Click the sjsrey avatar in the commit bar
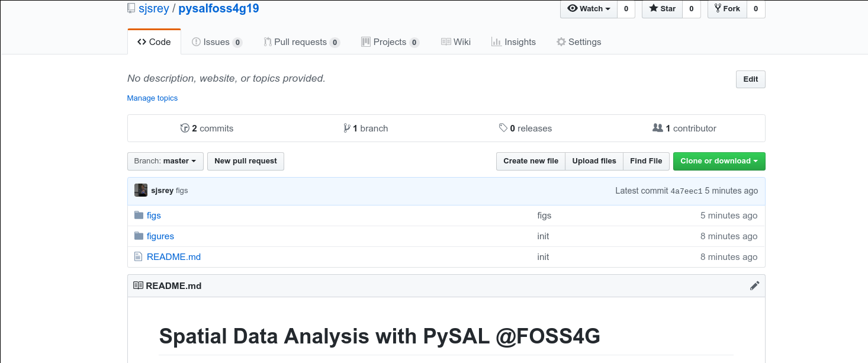This screenshot has width=868, height=363. (x=141, y=190)
